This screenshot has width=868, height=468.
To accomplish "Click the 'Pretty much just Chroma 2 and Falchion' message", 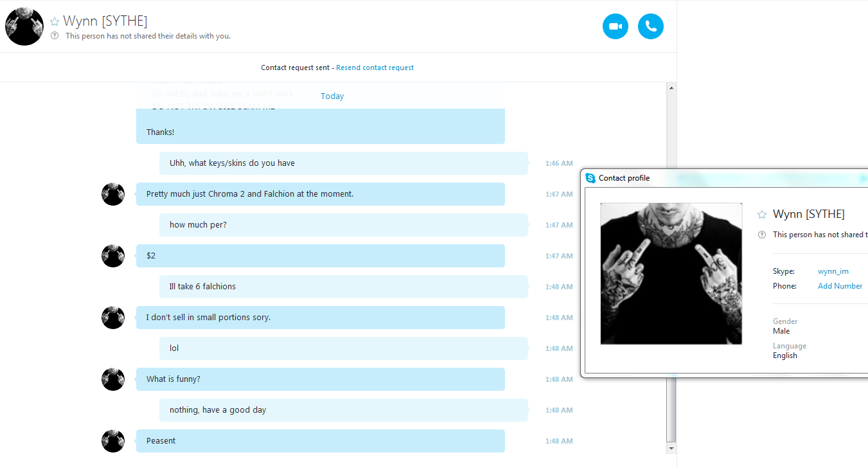I will (321, 194).
